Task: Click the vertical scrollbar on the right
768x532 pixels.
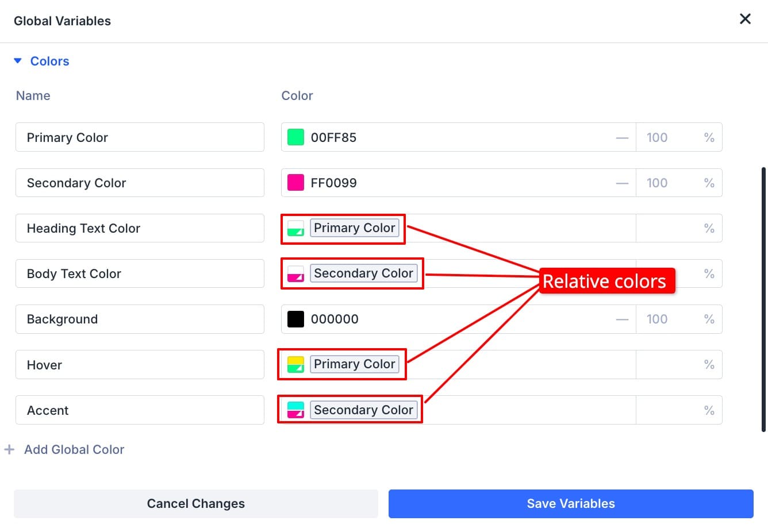Action: 763,299
